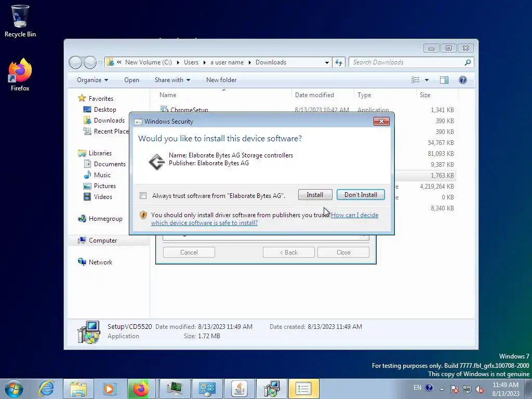This screenshot has width=532, height=399.
Task: Click the taskbar icon showing a circuit board
Action: click(x=175, y=389)
